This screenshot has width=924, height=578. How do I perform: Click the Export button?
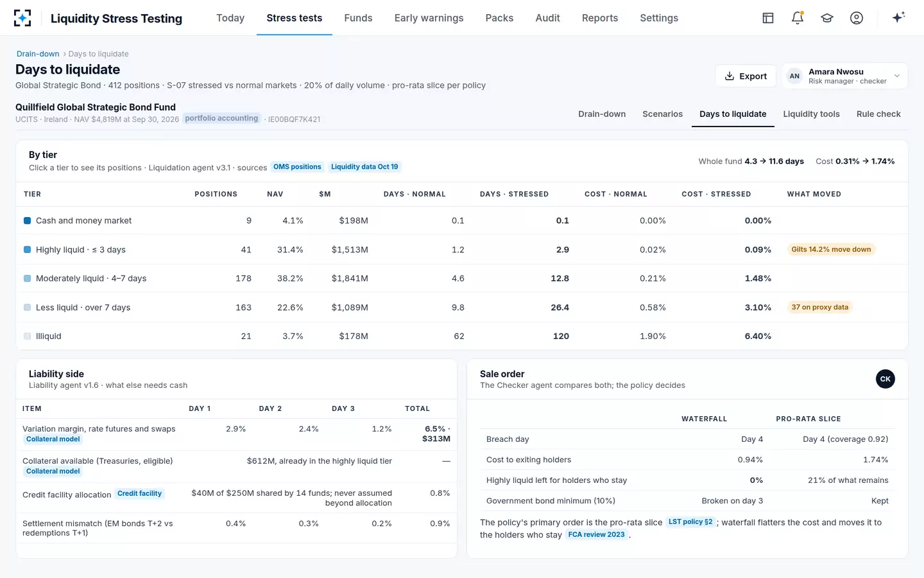(746, 76)
